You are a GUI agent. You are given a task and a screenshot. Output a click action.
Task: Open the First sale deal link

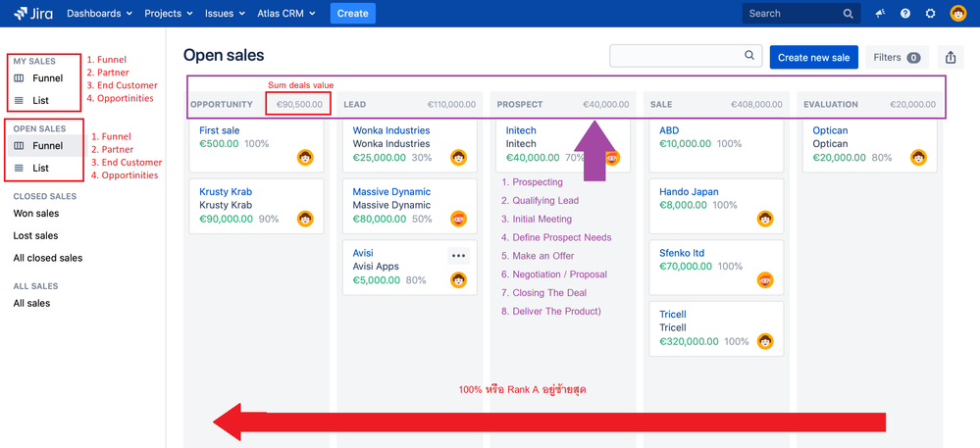pos(220,130)
